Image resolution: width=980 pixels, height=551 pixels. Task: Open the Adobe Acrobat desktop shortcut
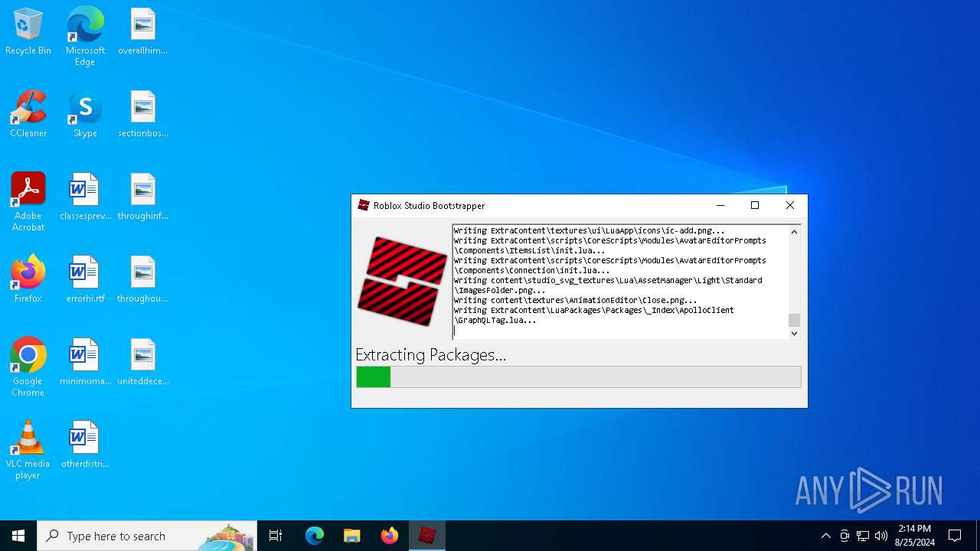[28, 201]
